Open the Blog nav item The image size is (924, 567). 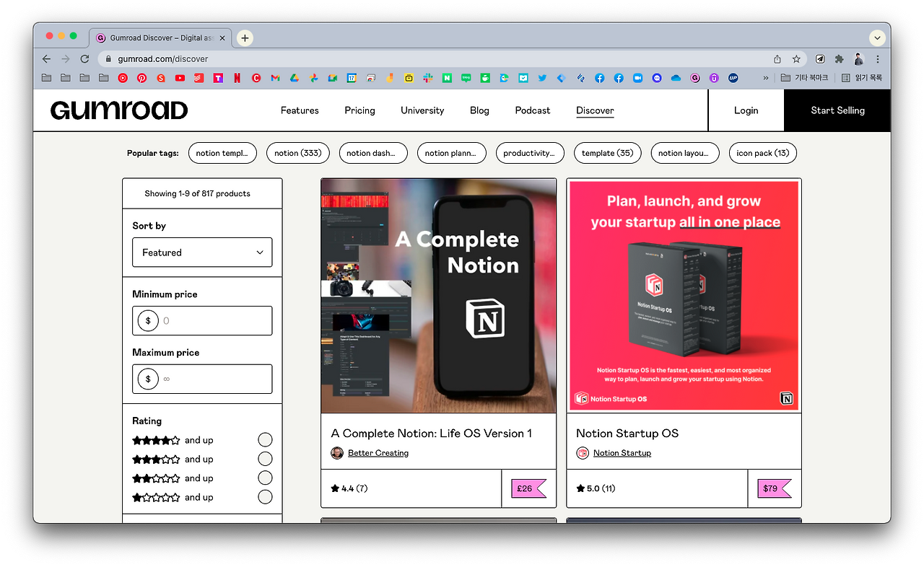[x=479, y=110]
